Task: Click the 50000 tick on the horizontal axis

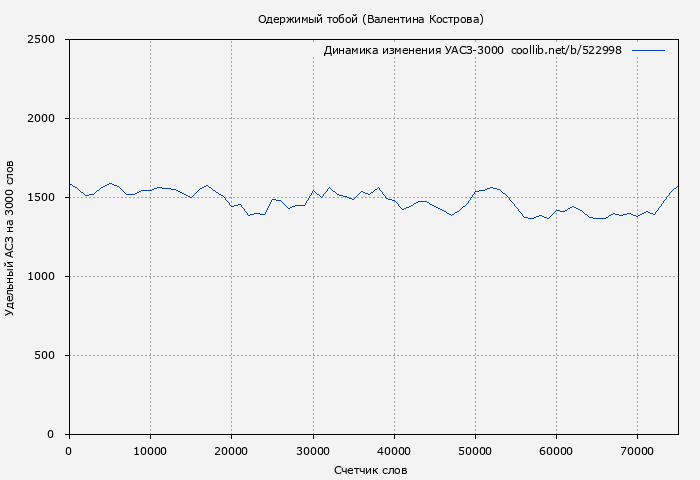Action: [475, 452]
